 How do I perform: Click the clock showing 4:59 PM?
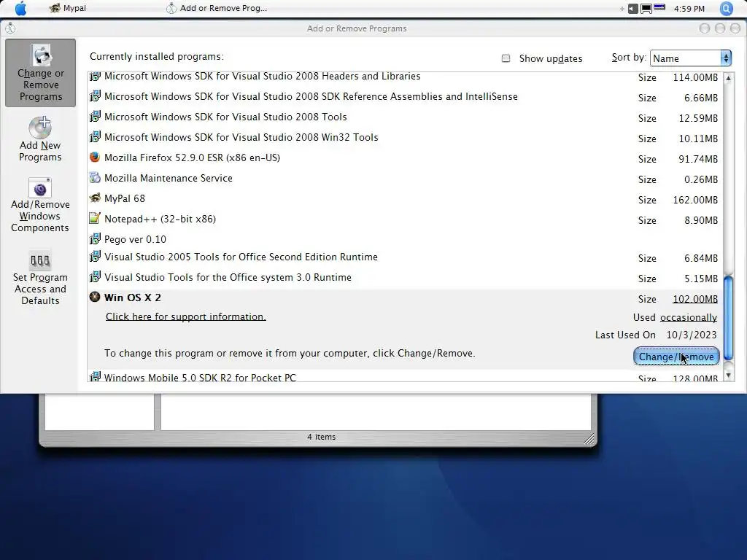689,9
